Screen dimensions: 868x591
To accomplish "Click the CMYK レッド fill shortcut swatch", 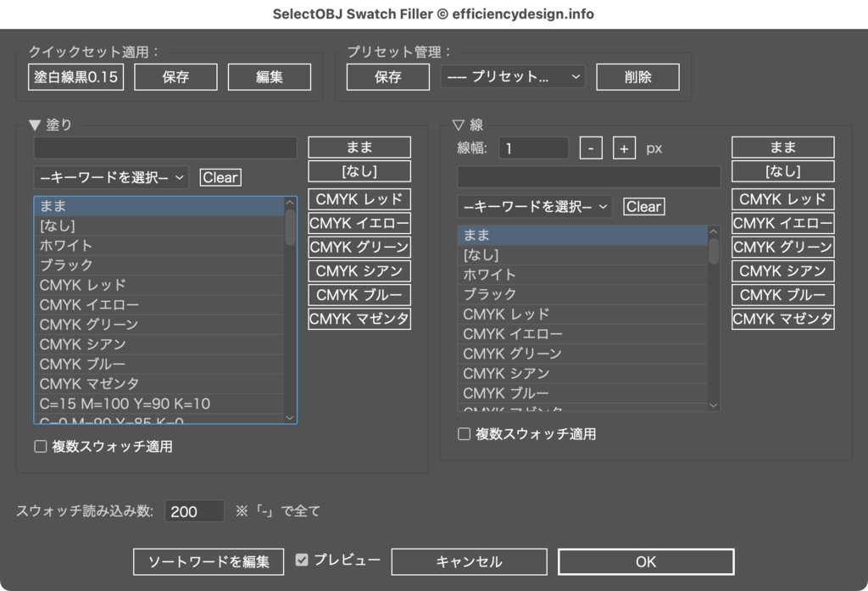I will 359,199.
